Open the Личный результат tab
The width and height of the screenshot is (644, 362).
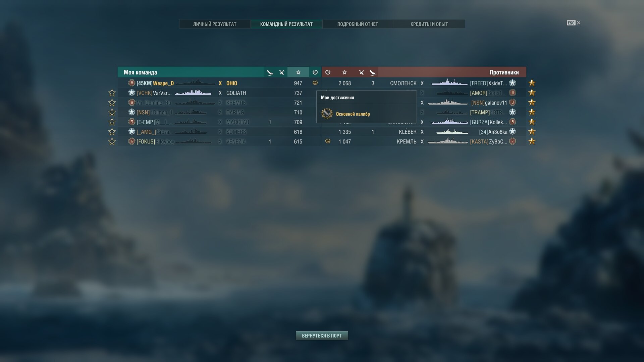pos(215,24)
